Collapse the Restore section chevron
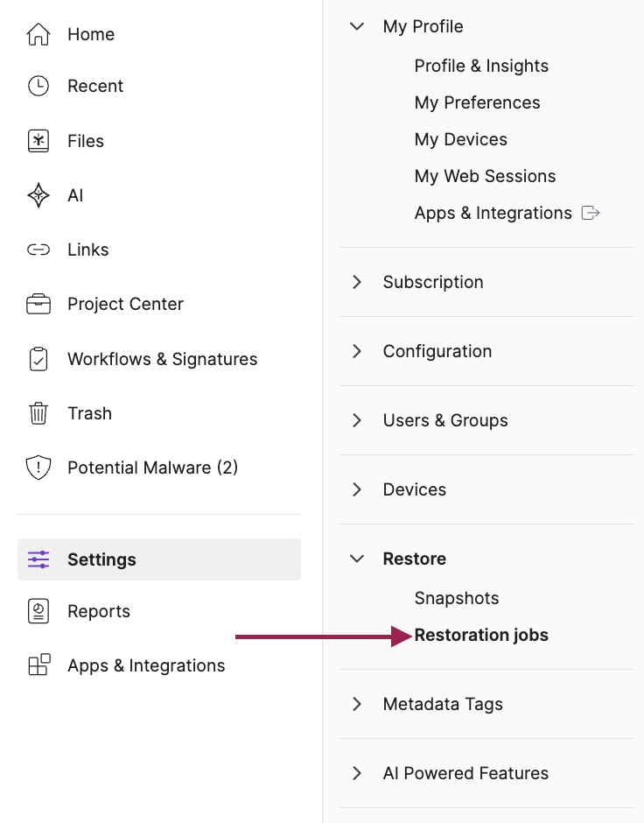The image size is (644, 823). (357, 559)
